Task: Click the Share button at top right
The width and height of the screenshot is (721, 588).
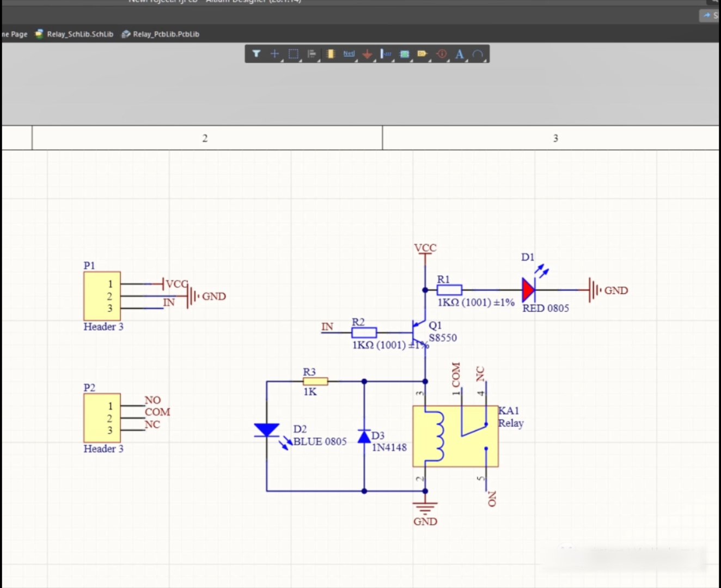Action: (x=710, y=15)
